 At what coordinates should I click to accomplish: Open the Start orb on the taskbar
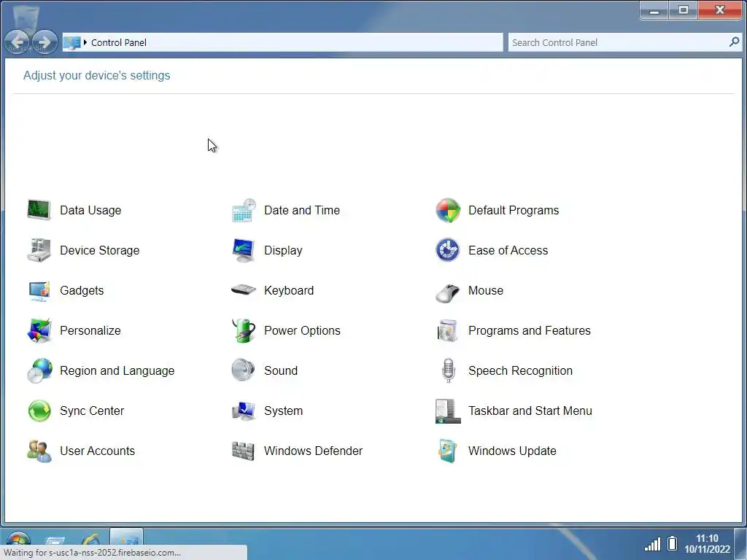[18, 540]
